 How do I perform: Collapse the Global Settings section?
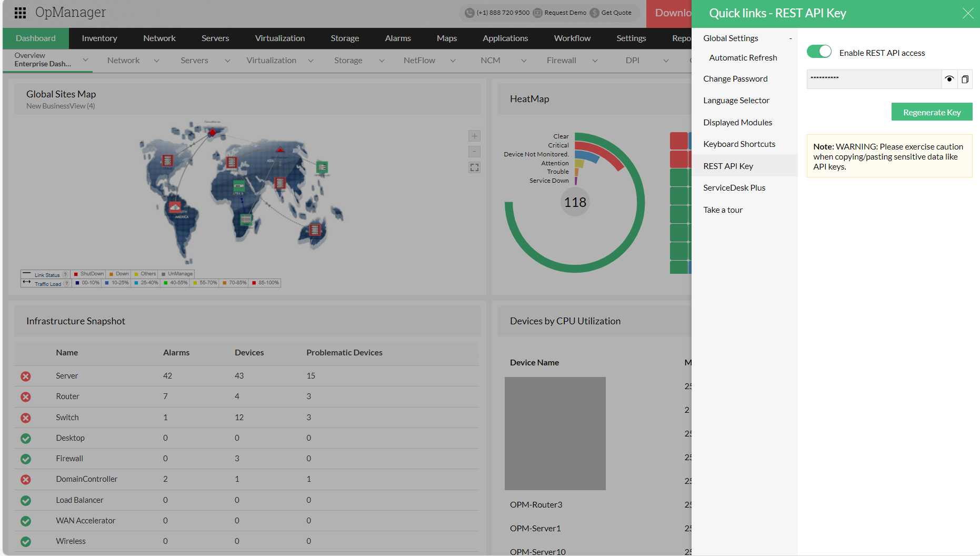pyautogui.click(x=790, y=38)
